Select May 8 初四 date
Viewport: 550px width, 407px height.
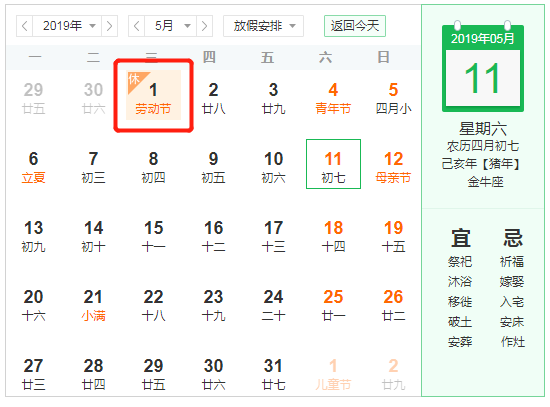coord(153,167)
